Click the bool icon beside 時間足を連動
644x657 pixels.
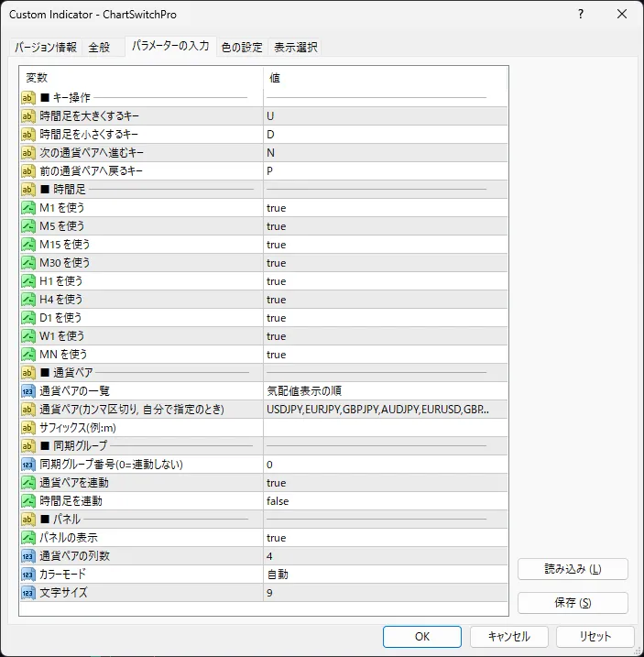(x=28, y=501)
